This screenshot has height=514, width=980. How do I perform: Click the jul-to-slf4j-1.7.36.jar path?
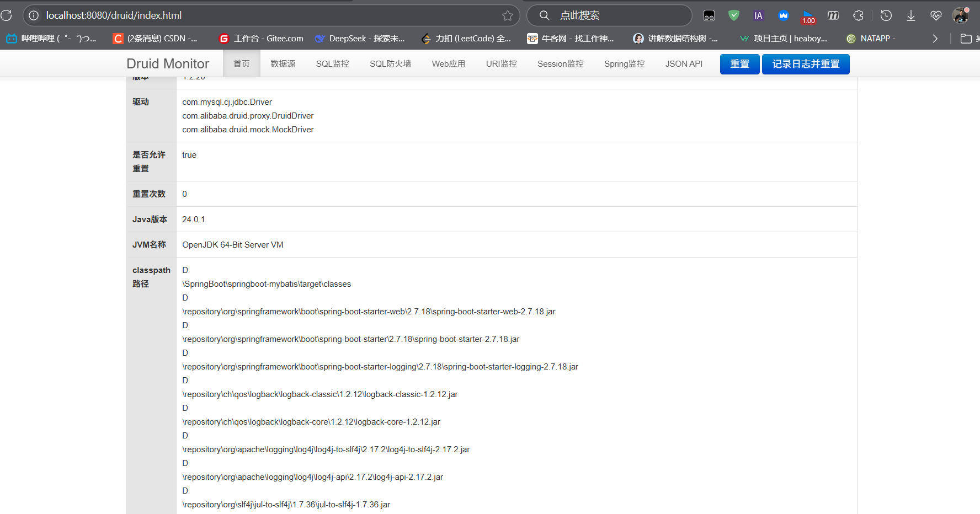coord(286,505)
